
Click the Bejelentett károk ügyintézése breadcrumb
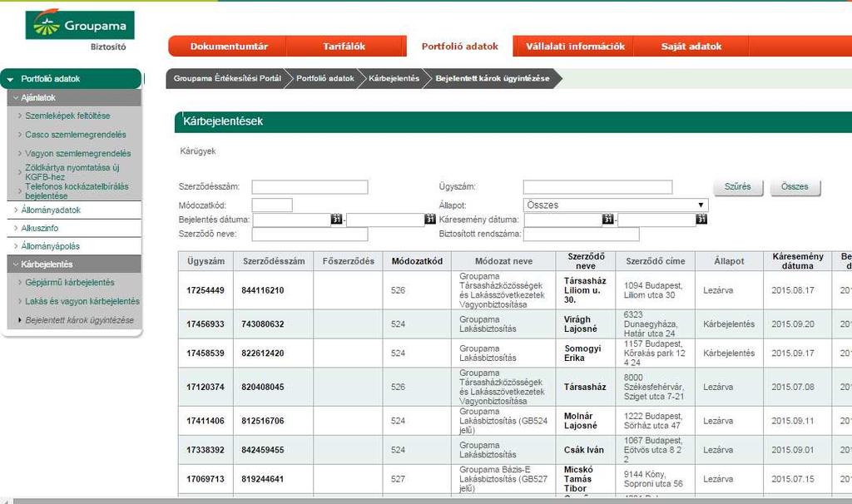point(493,78)
